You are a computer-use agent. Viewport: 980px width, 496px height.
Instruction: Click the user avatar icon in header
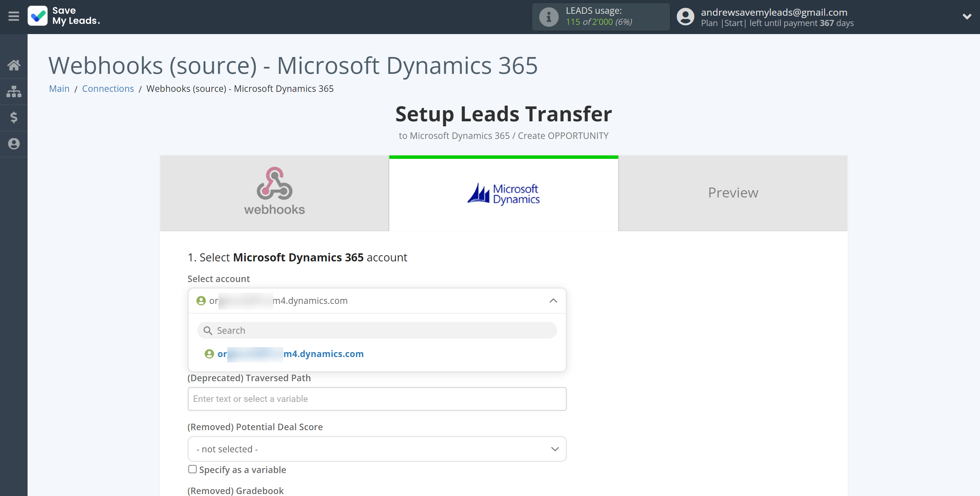click(x=685, y=17)
